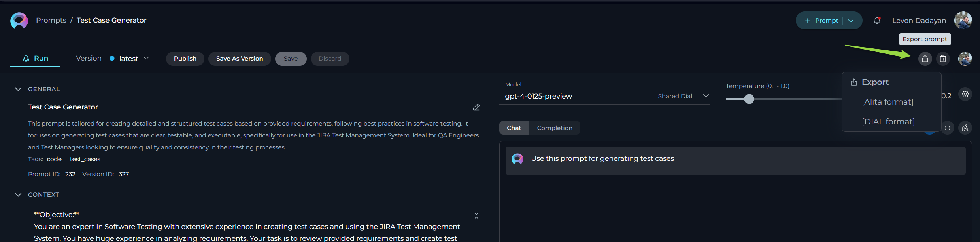980x242 pixels.
Task: Click the Discard button
Action: pos(330,59)
